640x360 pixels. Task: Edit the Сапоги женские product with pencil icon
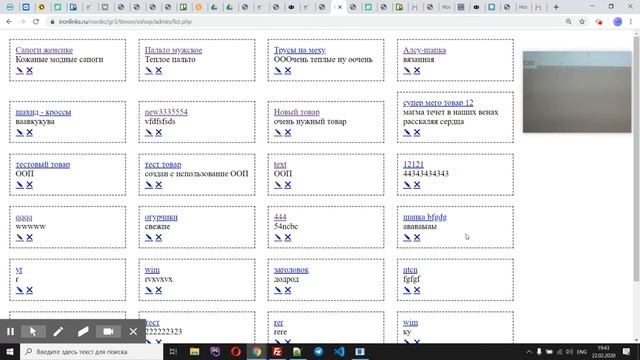pyautogui.click(x=20, y=71)
